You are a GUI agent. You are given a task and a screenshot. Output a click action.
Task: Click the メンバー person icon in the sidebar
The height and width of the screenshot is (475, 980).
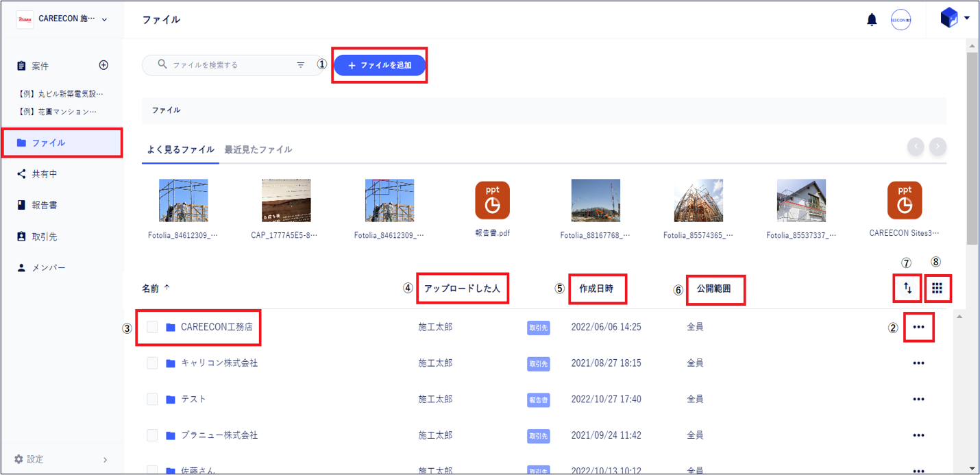pos(21,268)
